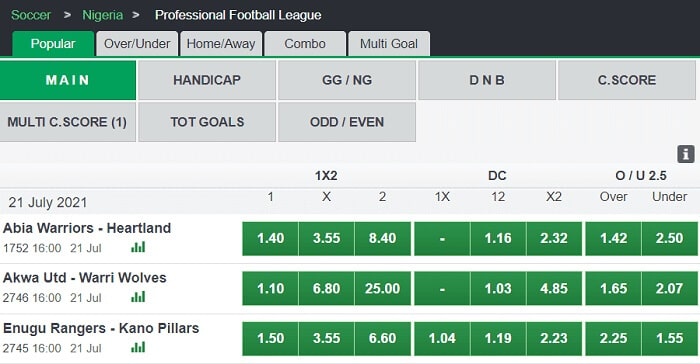
Task: Open stats chart icon for Abia Warriors - Heartland
Action: point(138,247)
